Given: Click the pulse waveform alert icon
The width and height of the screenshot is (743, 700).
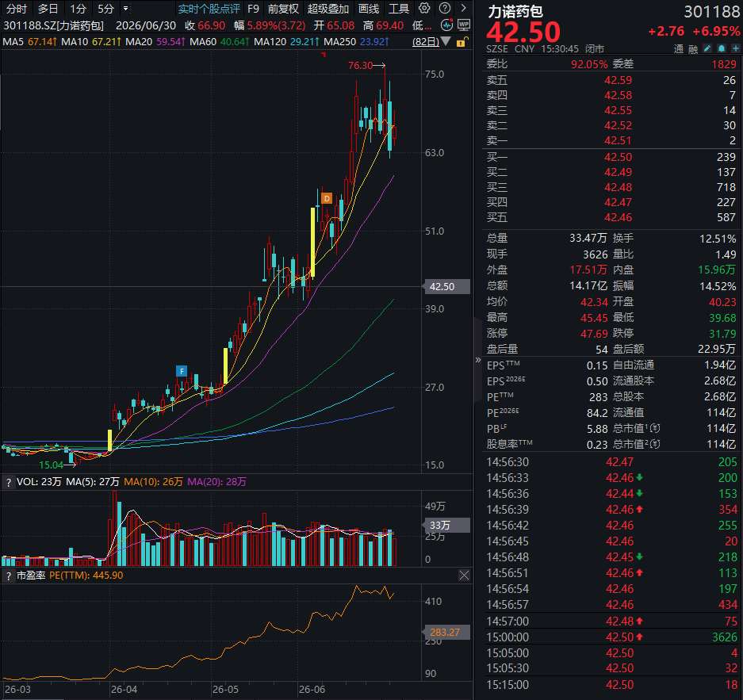Looking at the screenshot, I should [446, 25].
